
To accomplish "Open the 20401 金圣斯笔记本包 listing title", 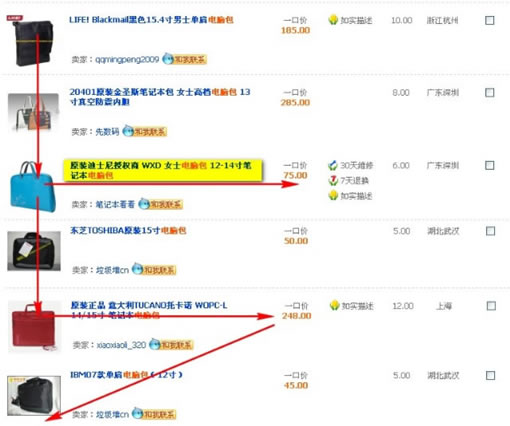I will pos(160,97).
